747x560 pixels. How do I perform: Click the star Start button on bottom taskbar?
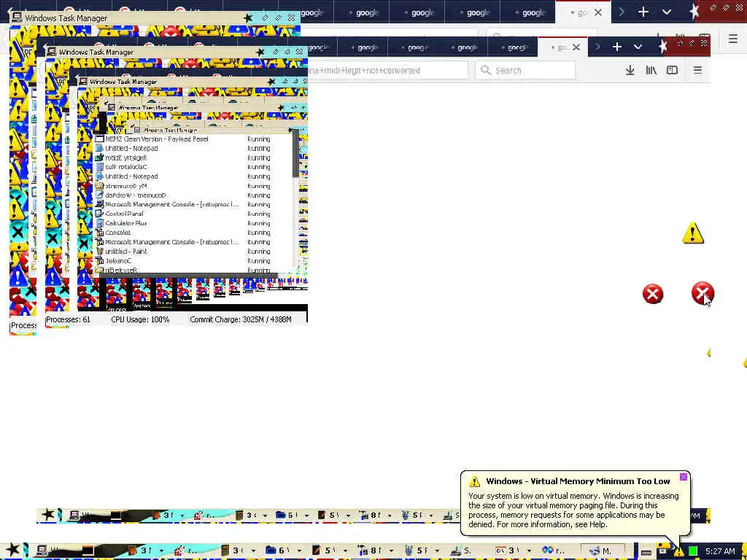pos(13,551)
